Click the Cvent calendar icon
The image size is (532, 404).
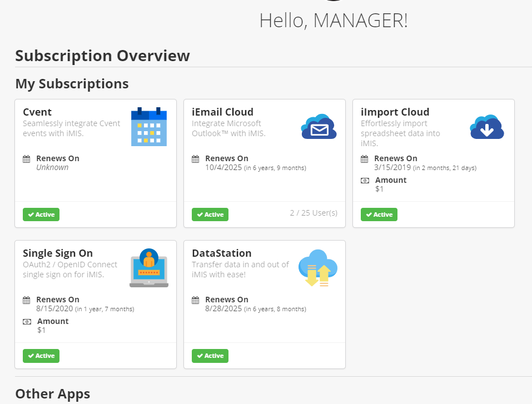[148, 127]
